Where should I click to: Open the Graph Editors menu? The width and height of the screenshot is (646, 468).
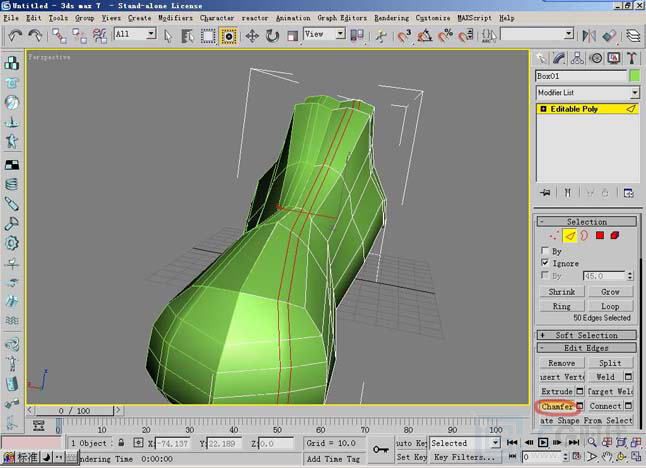pos(342,18)
